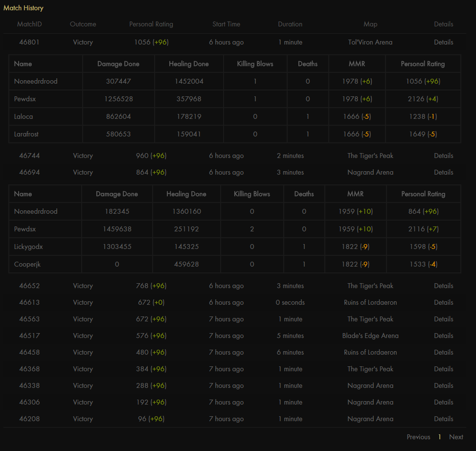Select match ID 46563
This screenshot has width=476, height=451.
pyautogui.click(x=29, y=319)
